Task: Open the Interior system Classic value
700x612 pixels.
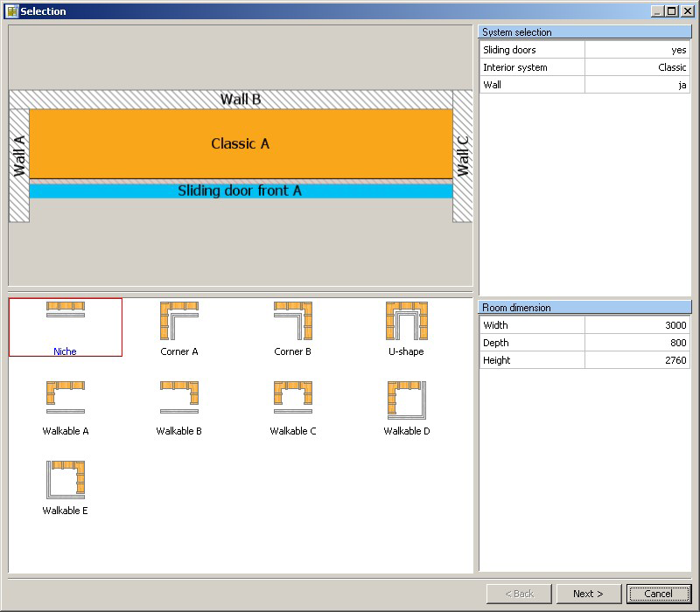Action: click(636, 67)
